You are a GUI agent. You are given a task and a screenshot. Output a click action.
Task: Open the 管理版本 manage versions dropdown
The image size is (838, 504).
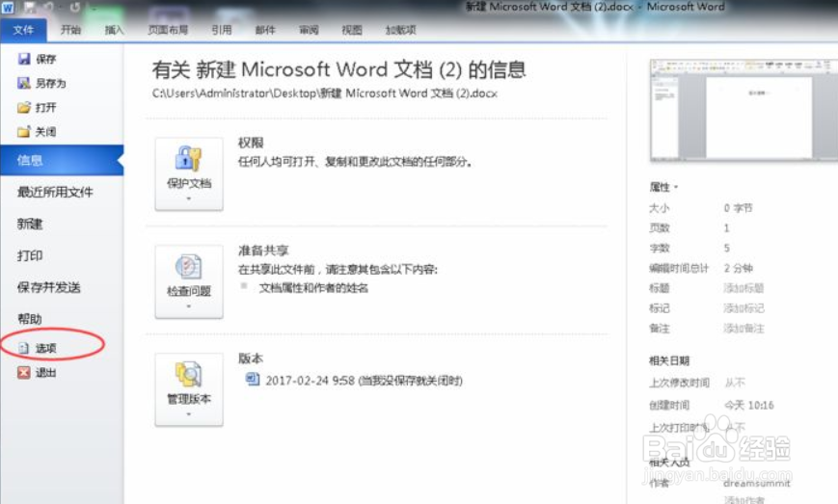189,389
